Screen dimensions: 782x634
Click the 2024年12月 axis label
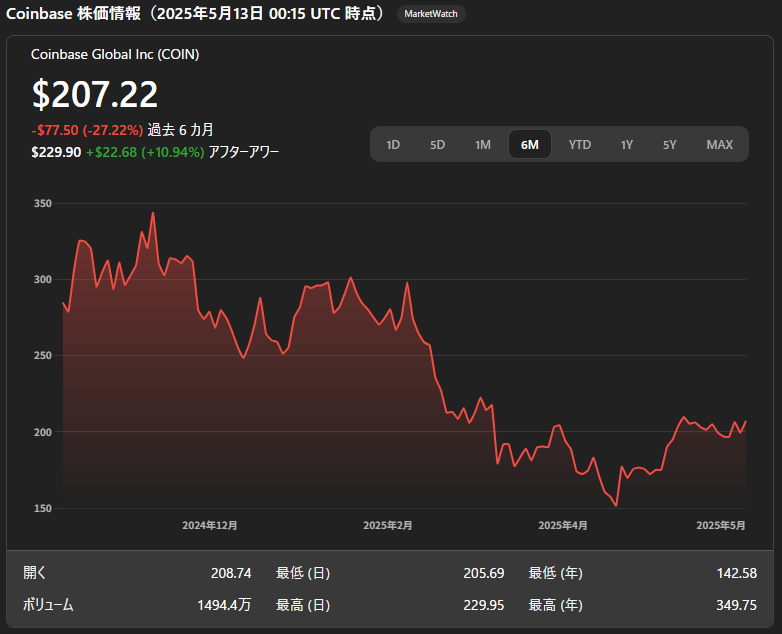[209, 526]
